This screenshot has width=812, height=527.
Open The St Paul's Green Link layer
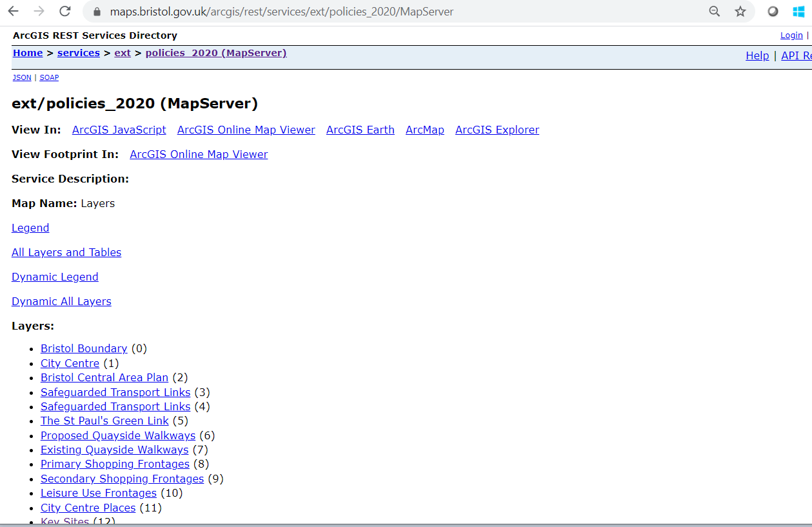104,421
